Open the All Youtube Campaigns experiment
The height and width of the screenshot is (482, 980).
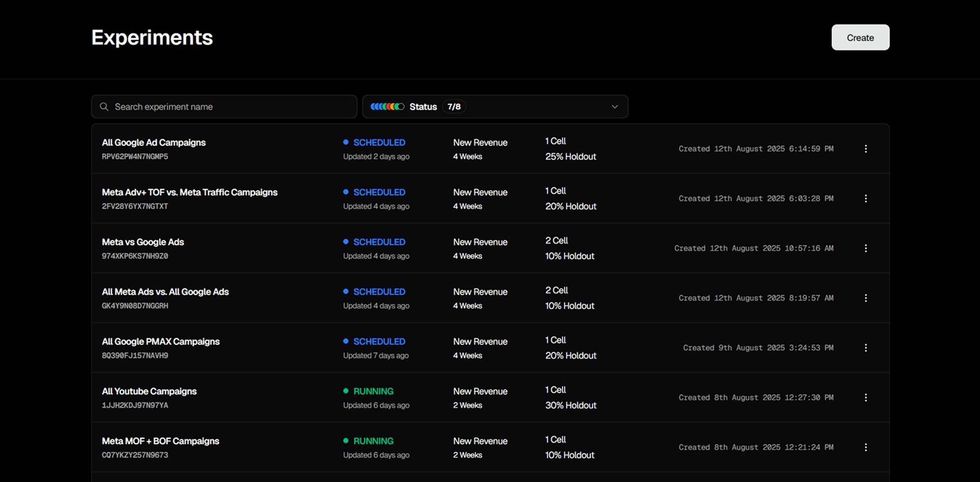(x=149, y=391)
